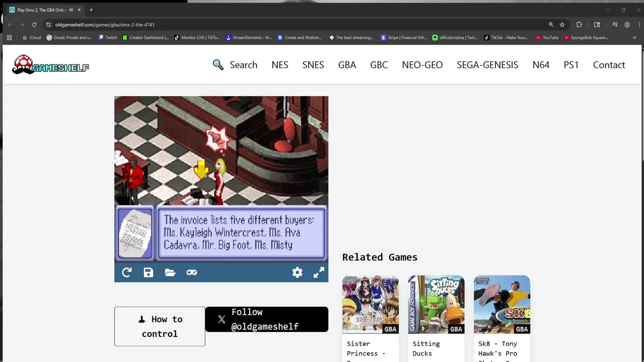Open the N64 menu item
This screenshot has width=644, height=362.
[x=541, y=65]
